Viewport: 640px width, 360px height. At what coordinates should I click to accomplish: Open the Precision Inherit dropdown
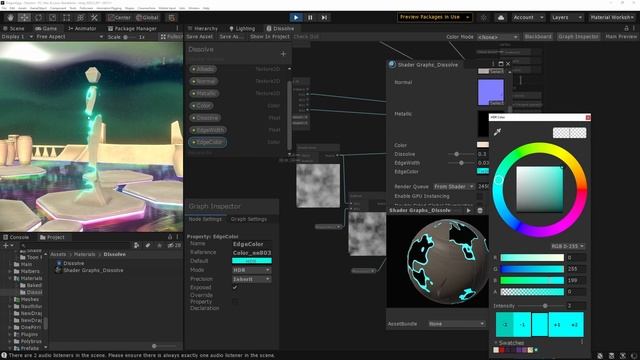point(252,279)
